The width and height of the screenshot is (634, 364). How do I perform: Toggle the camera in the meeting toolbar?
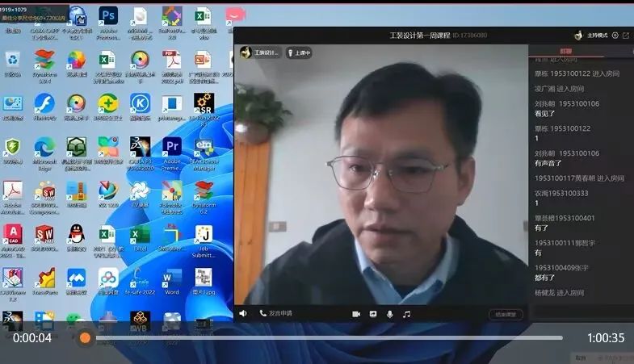click(356, 313)
